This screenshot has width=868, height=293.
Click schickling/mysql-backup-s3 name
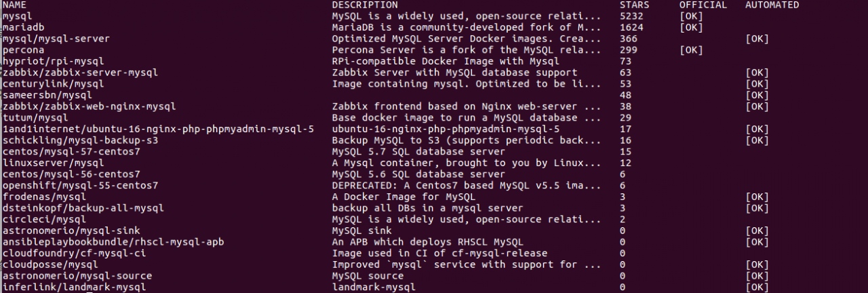[x=80, y=140]
